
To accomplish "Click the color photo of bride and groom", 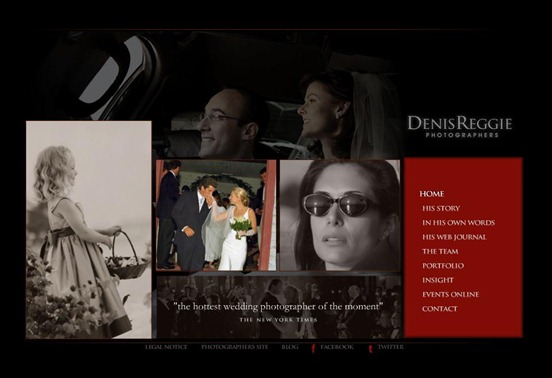I will coord(216,215).
